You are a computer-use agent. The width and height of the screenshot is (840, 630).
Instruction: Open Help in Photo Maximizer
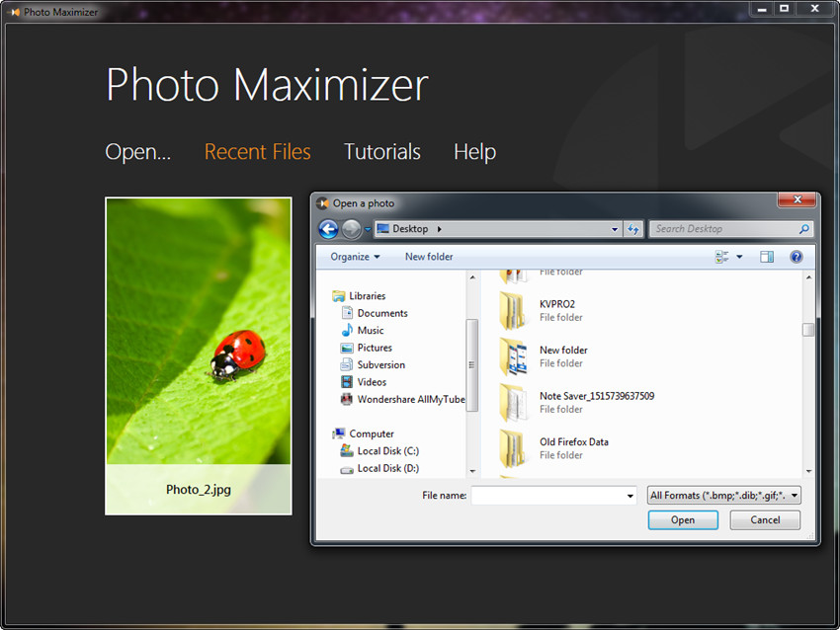474,152
